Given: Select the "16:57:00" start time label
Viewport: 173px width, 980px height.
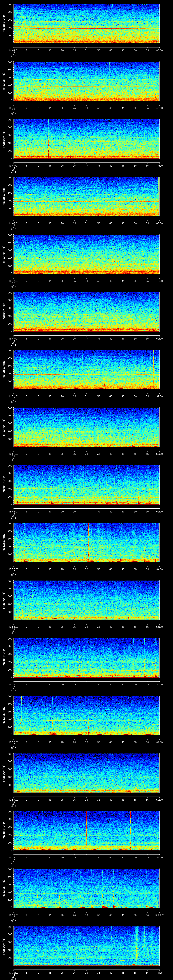Looking at the screenshot, I should 13,799.
